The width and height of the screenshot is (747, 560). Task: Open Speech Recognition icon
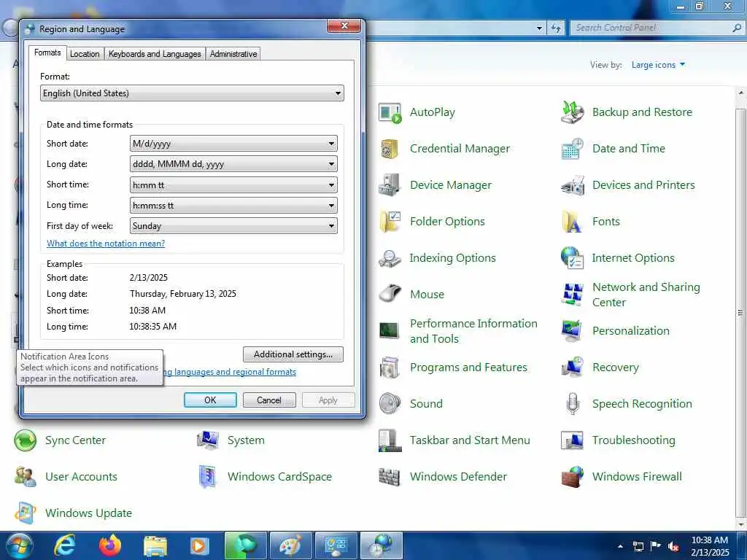[572, 404]
